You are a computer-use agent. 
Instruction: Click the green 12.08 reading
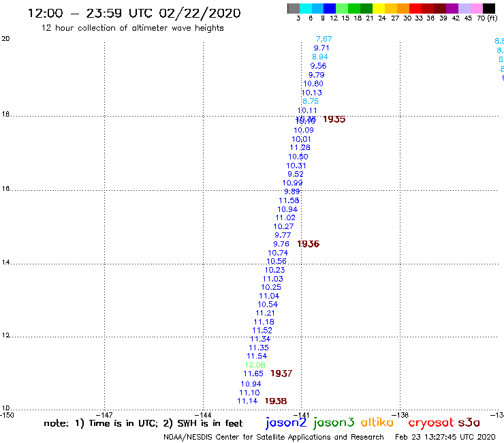click(255, 365)
